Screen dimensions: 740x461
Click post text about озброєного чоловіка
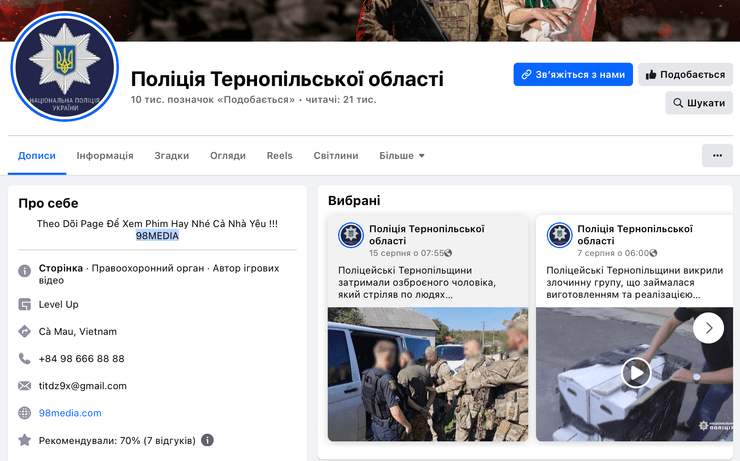[x=417, y=282]
